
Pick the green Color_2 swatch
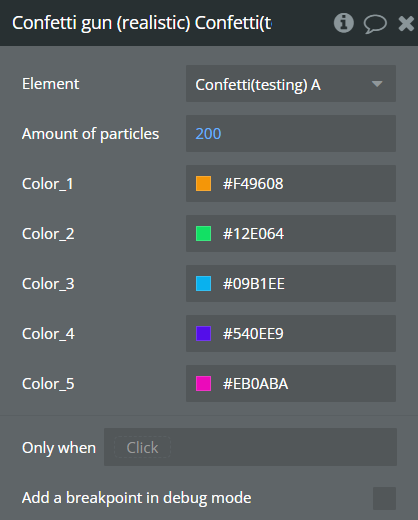pos(203,234)
